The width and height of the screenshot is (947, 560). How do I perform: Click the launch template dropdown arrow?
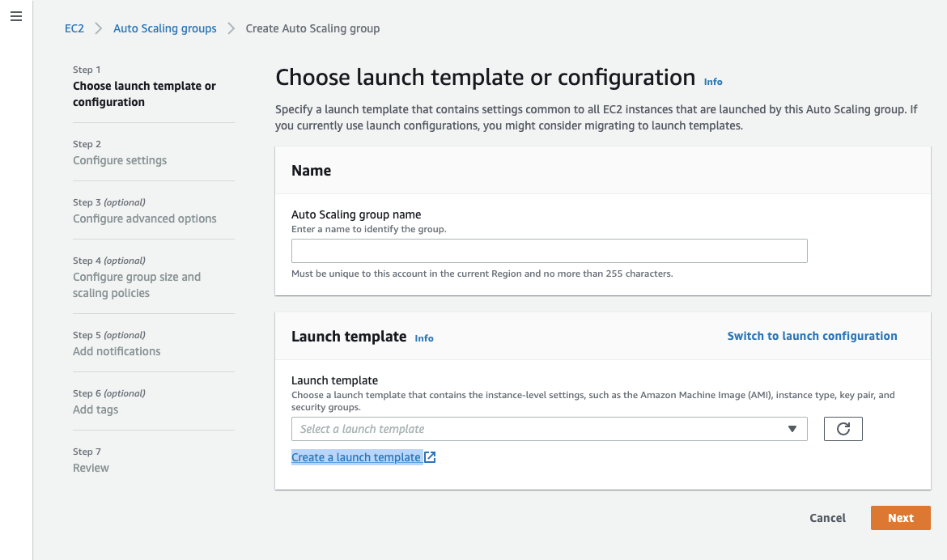(792, 429)
